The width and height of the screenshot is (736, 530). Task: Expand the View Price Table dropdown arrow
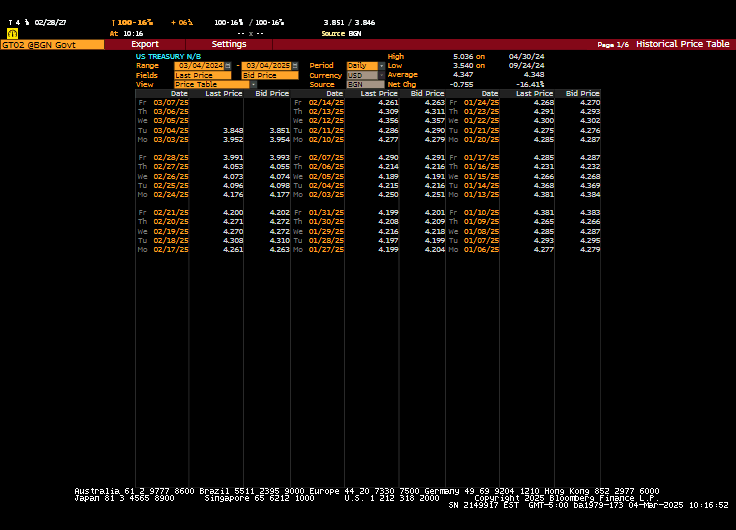(253, 84)
